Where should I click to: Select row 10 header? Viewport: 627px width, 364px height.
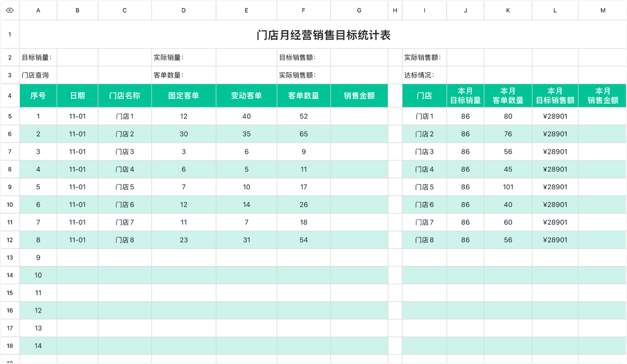click(x=10, y=205)
